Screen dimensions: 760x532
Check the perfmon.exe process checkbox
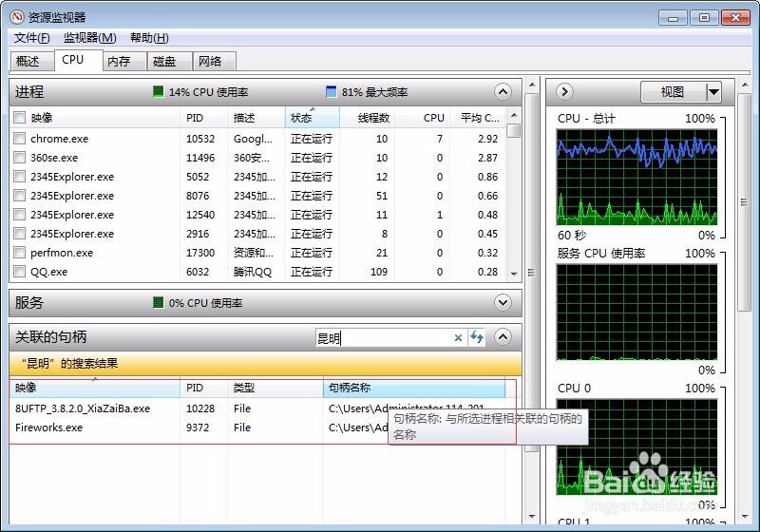19,253
